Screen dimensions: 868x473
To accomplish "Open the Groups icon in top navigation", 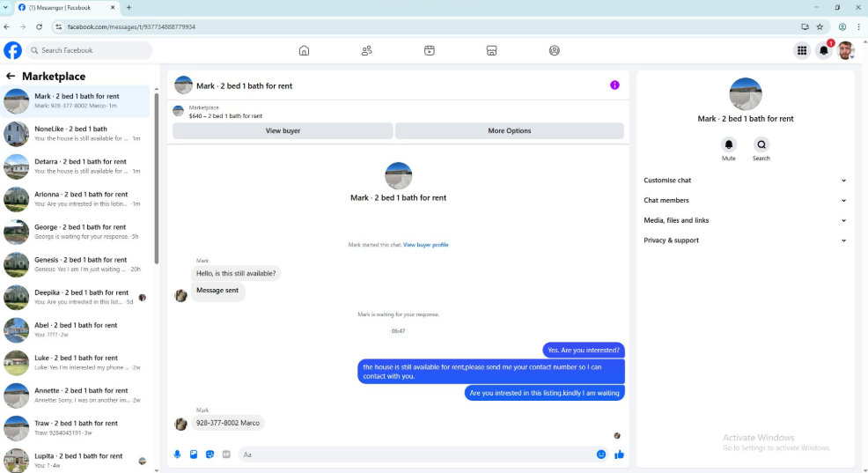I will coord(554,50).
